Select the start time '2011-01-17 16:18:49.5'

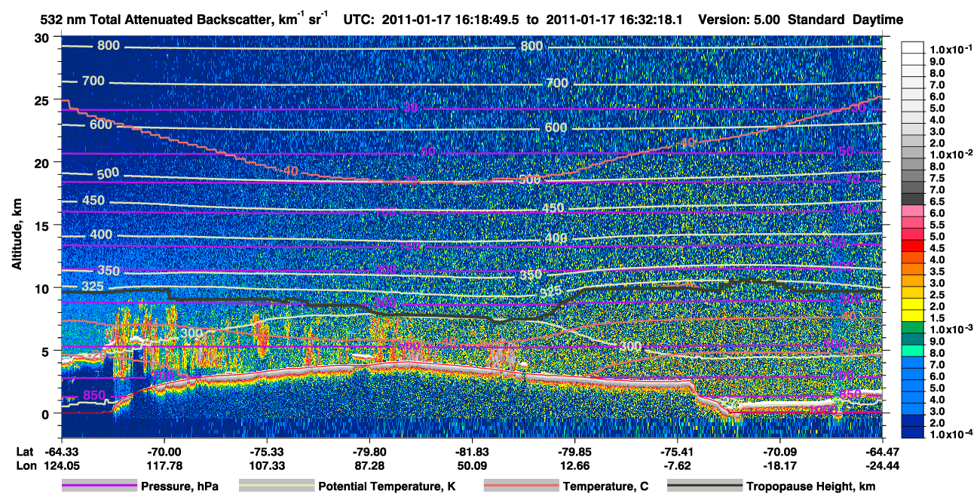tap(452, 20)
